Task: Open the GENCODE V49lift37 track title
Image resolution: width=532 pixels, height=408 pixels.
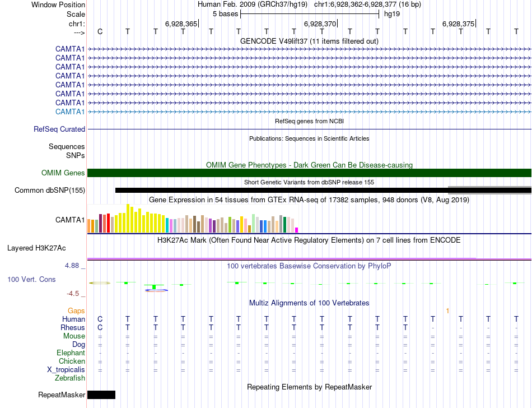Action: [x=310, y=41]
